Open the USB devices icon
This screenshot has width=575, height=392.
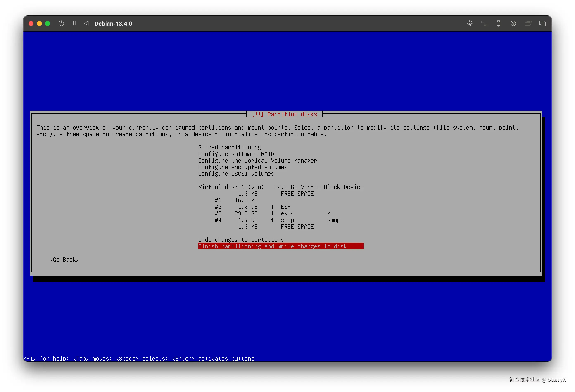click(x=498, y=24)
